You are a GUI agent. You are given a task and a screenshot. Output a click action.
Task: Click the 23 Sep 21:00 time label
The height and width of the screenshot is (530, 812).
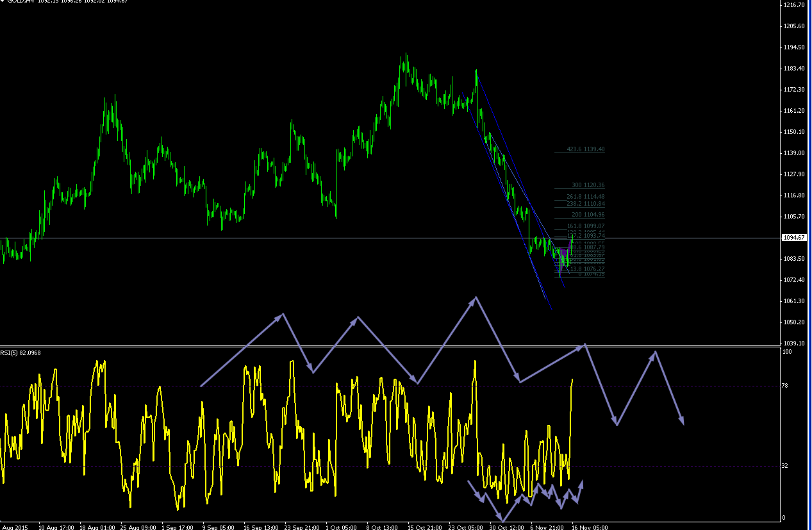(x=303, y=527)
